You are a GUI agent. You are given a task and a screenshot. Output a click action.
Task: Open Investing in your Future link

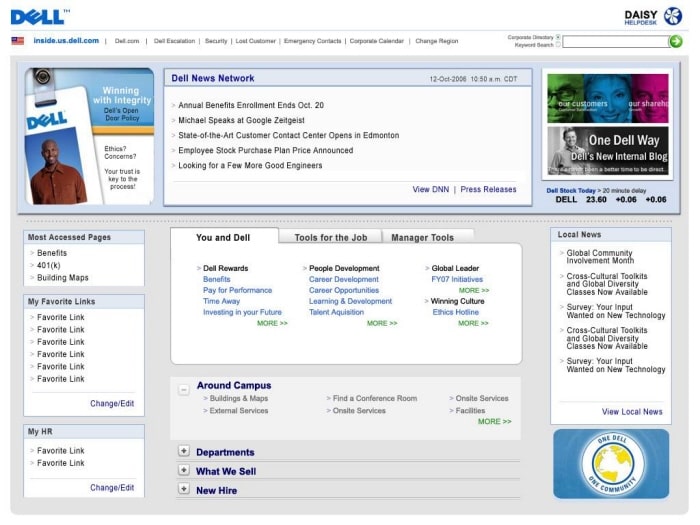click(242, 312)
